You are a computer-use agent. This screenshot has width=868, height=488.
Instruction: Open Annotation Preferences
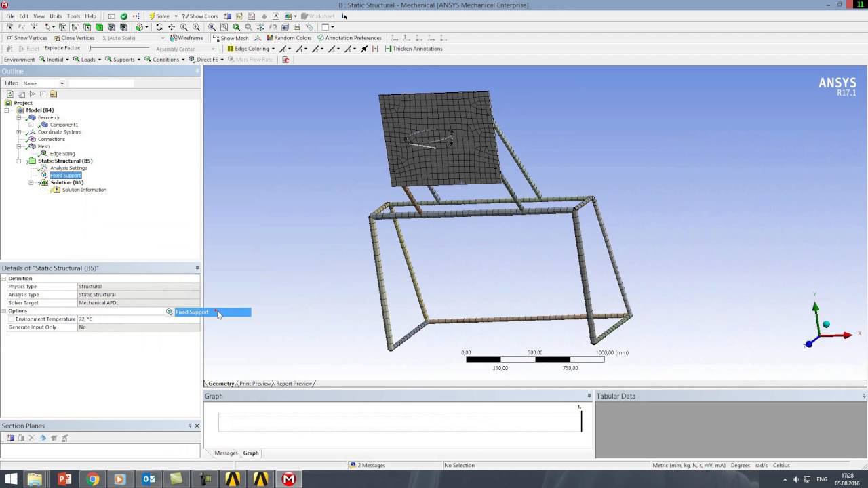[349, 38]
